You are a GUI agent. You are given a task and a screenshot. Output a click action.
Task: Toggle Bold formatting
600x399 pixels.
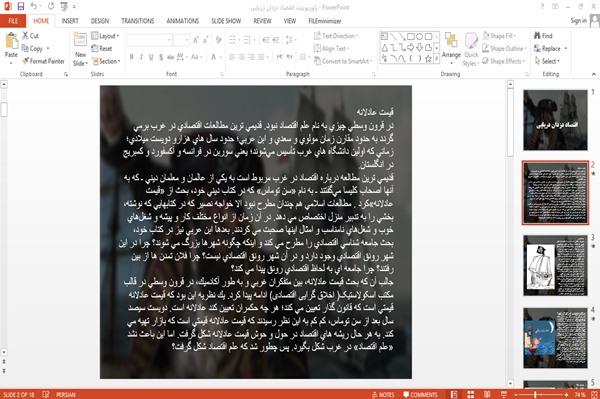(x=132, y=57)
